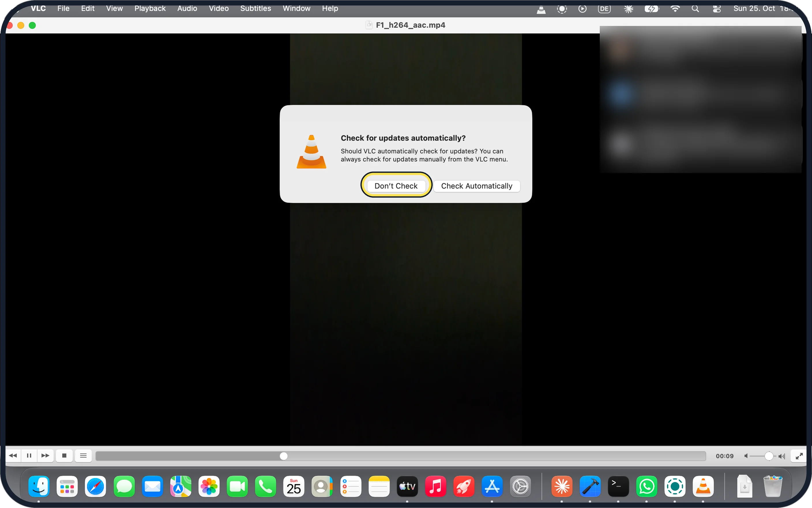Open Spotlight search magnifier
The height and width of the screenshot is (508, 812).
click(696, 9)
